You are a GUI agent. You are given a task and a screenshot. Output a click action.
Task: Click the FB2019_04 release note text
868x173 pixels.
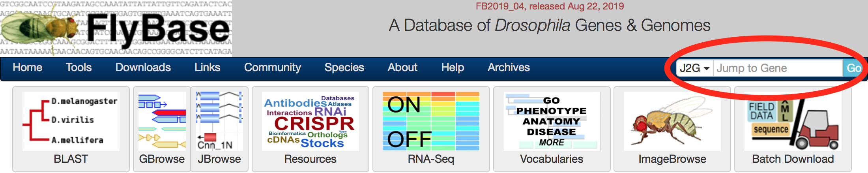[x=550, y=6]
